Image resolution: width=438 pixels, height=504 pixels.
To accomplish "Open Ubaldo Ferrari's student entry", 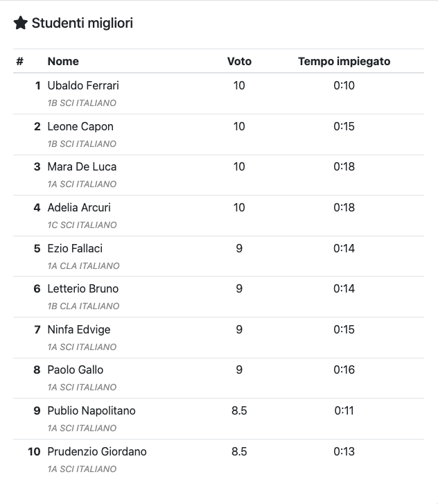I will tap(83, 85).
